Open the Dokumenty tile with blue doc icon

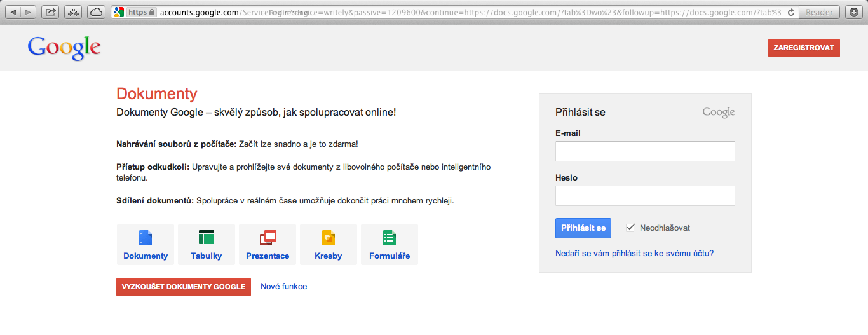pyautogui.click(x=146, y=244)
